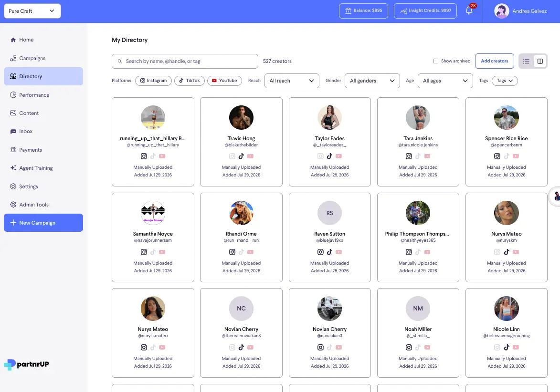Click Instagram icon on @novaakan3 card

[x=320, y=348]
